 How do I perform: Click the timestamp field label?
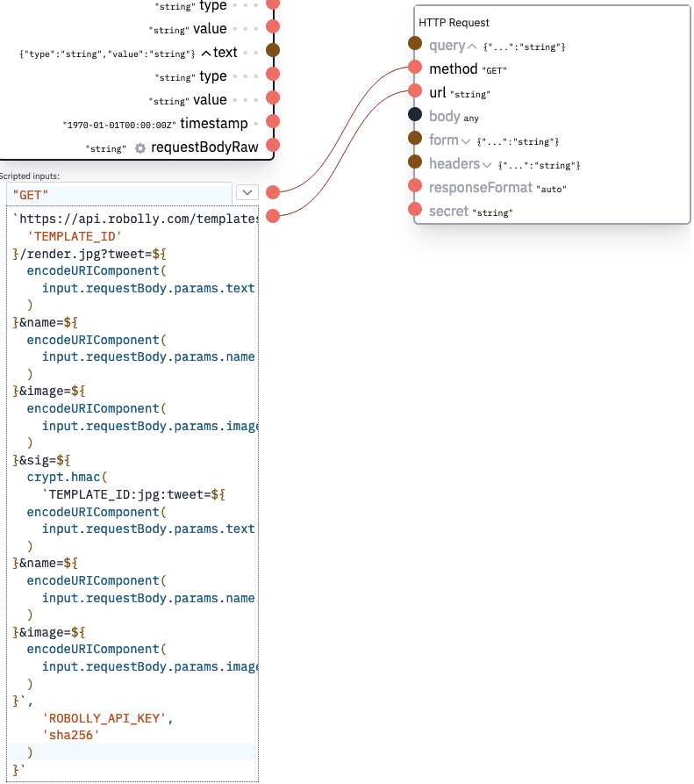[214, 123]
